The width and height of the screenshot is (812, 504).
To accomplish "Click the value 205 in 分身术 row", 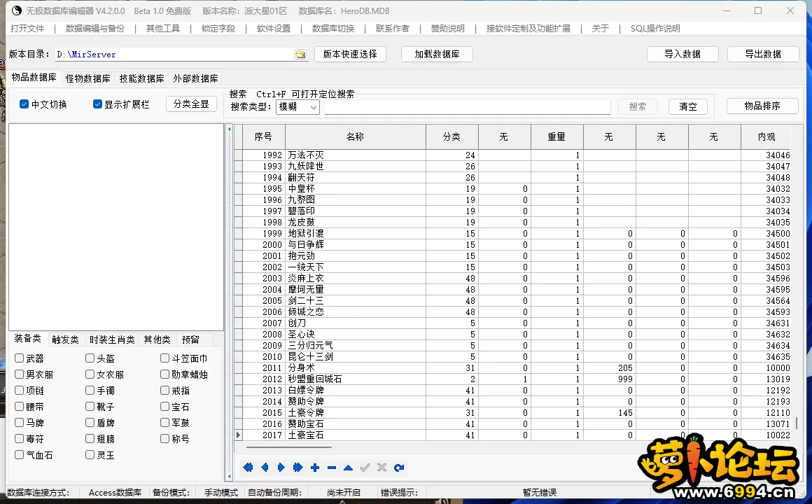I will point(625,367).
